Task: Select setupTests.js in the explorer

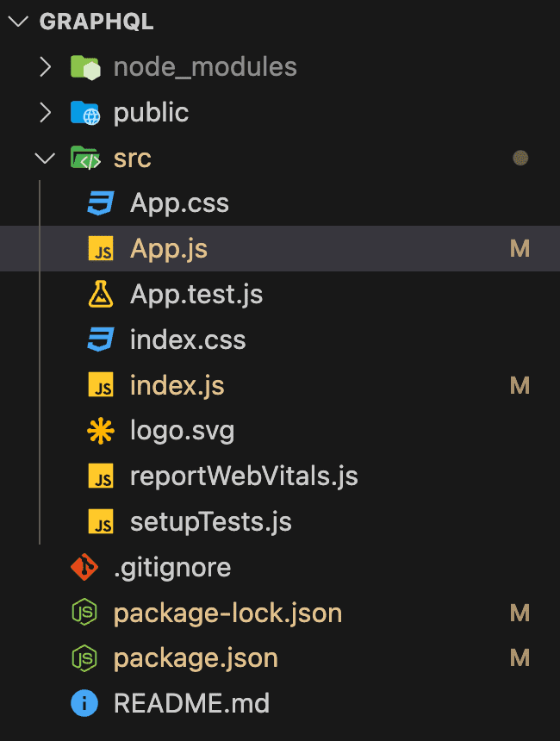Action: (211, 522)
